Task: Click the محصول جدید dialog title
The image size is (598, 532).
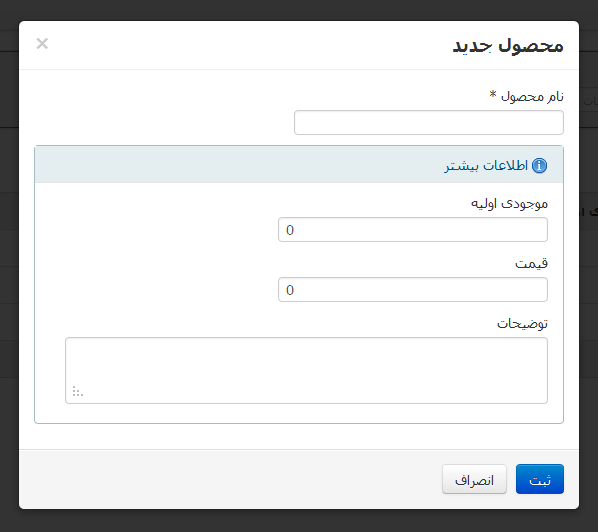Action: coord(508,46)
